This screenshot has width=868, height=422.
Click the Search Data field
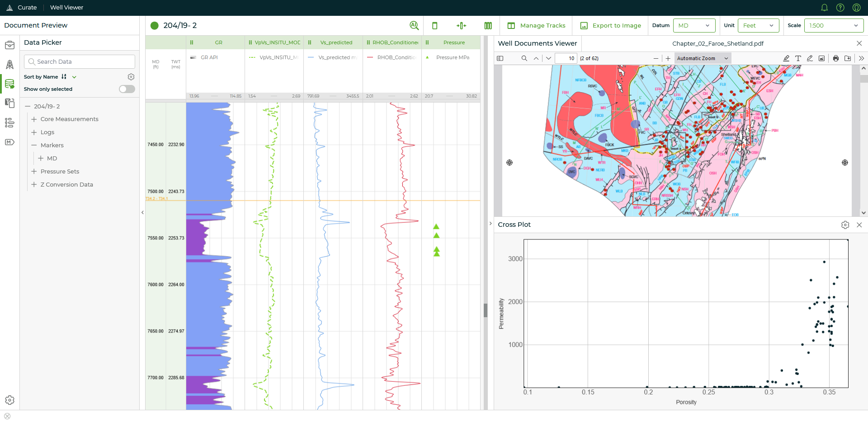tap(80, 61)
